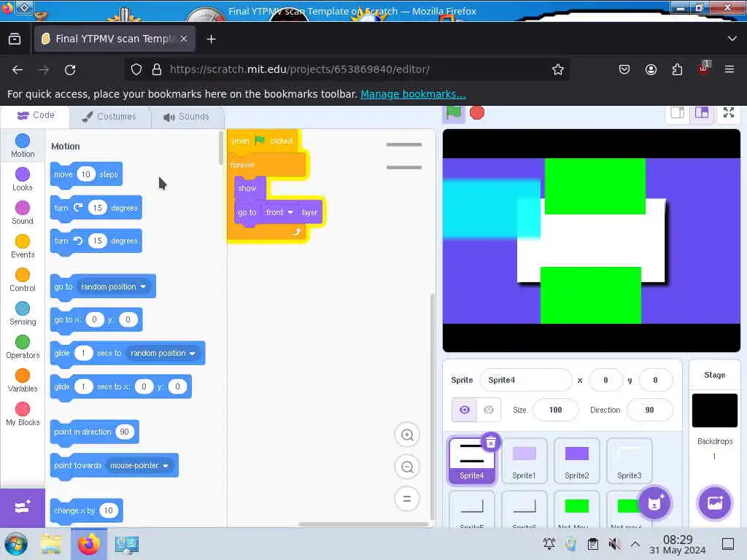This screenshot has height=560, width=747.
Task: Open Firefox from the taskbar
Action: (88, 544)
